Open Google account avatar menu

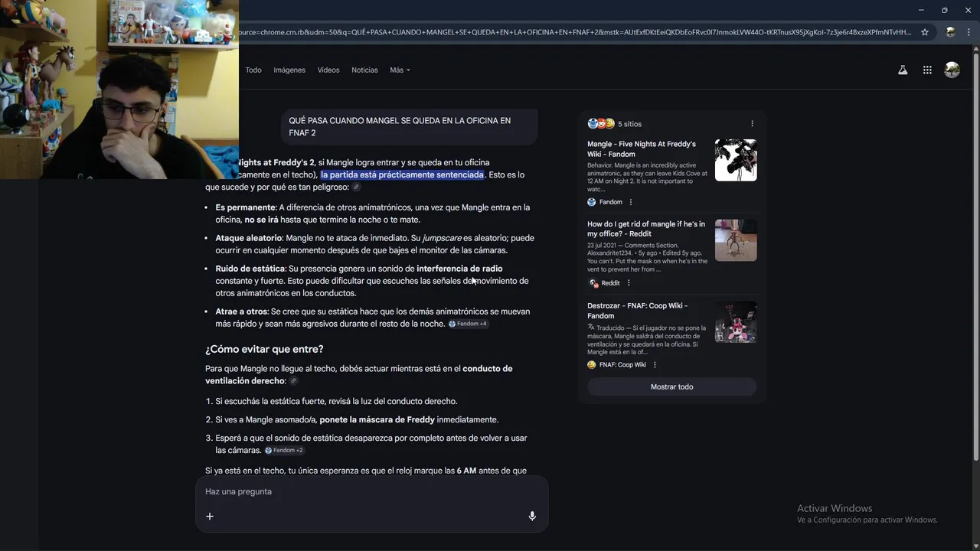(x=952, y=70)
